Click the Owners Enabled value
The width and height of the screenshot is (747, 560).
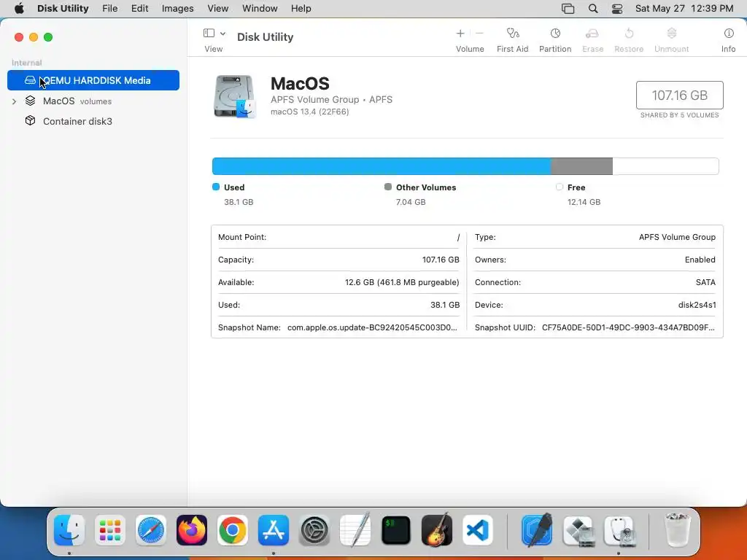pos(700,260)
